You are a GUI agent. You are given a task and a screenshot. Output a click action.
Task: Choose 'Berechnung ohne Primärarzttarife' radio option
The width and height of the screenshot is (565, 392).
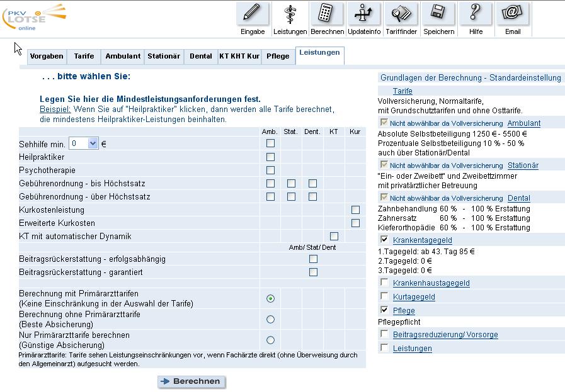click(x=270, y=319)
